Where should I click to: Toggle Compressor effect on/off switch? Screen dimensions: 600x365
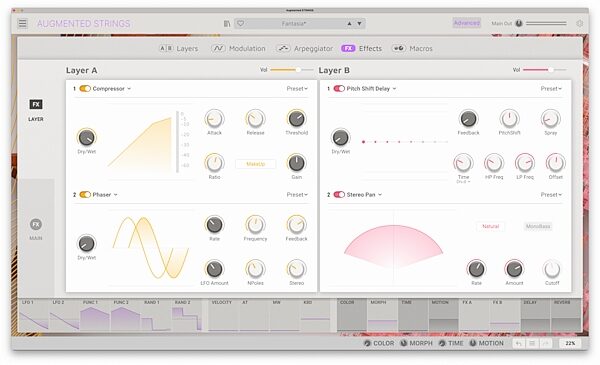[x=85, y=89]
